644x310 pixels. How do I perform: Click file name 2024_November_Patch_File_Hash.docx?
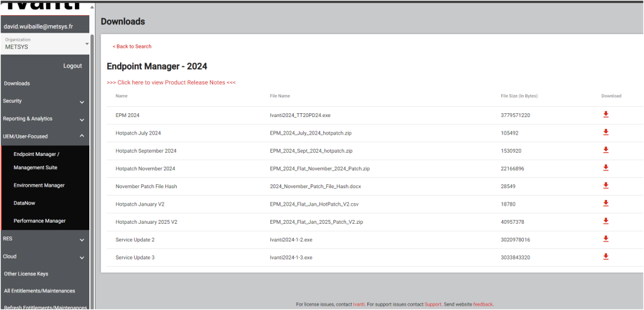click(x=316, y=186)
